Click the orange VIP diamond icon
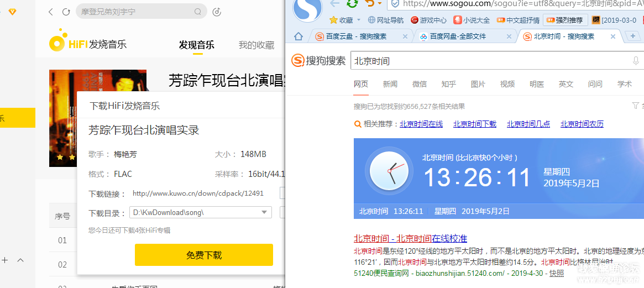This screenshot has height=288, width=644. (x=12, y=12)
